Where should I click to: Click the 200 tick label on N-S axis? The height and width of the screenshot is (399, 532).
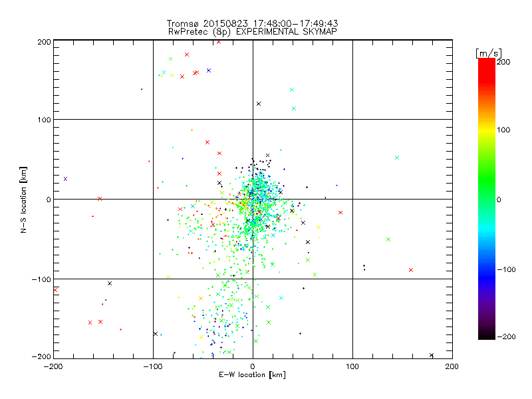tap(45, 42)
